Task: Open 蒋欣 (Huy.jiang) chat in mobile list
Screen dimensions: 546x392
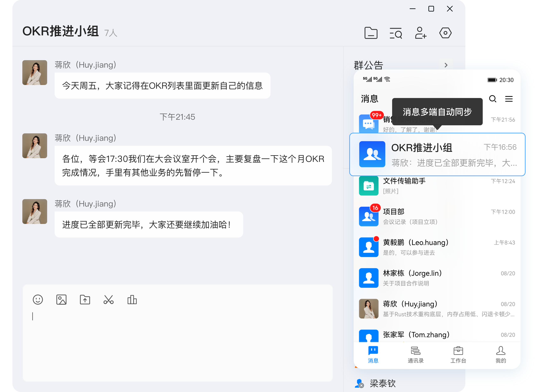Action: click(x=437, y=309)
